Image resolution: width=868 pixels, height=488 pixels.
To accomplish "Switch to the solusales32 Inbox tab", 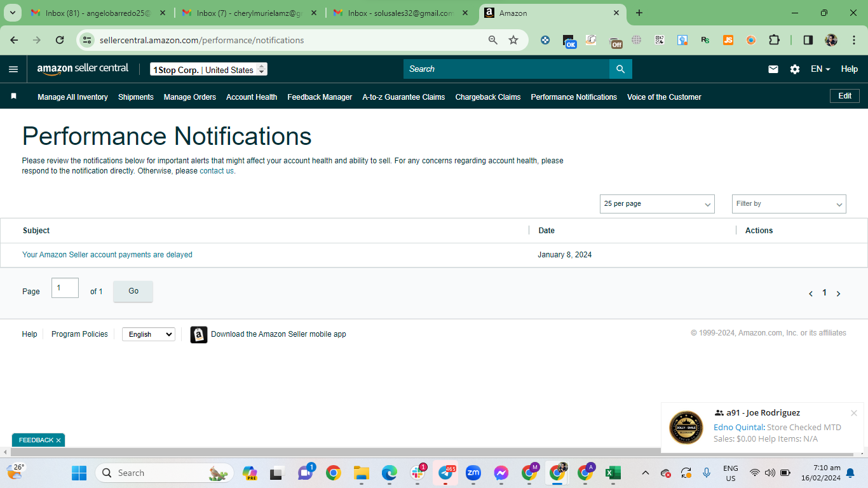I will (401, 13).
